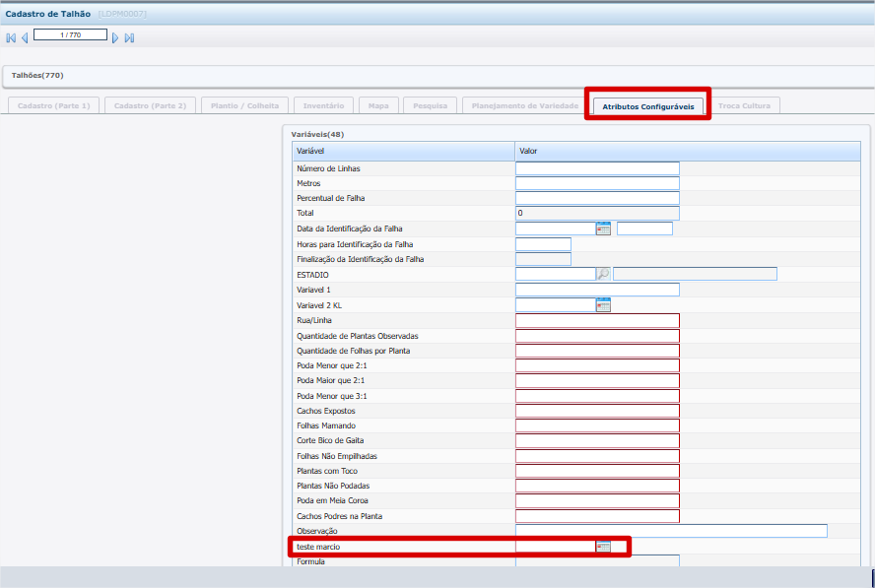875x588 pixels.
Task: Open calendar icon for teste marcio
Action: (603, 547)
